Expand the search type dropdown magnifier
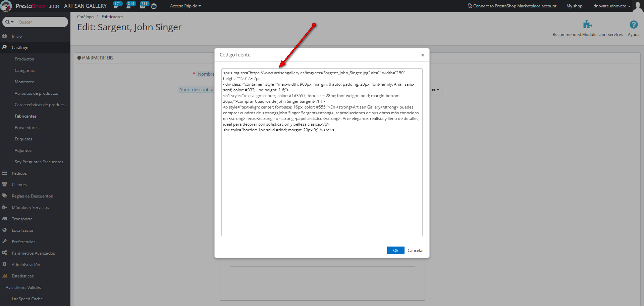The image size is (644, 306). point(9,22)
